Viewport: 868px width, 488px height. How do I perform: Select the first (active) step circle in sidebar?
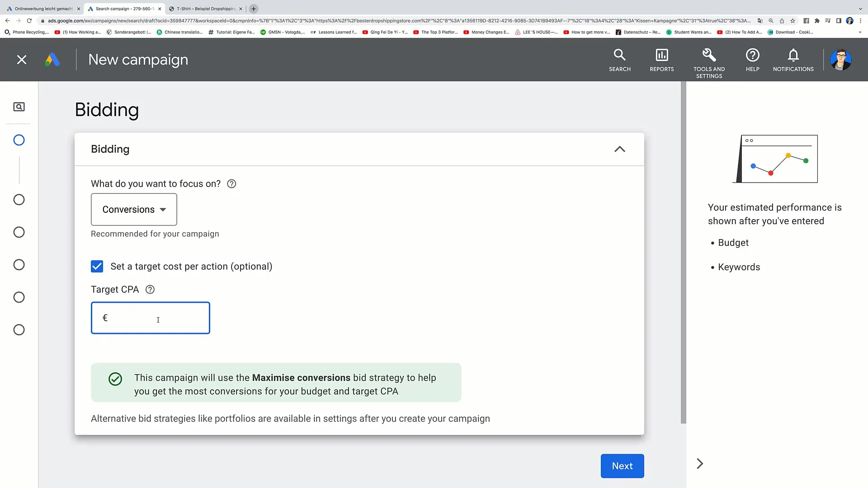click(19, 140)
